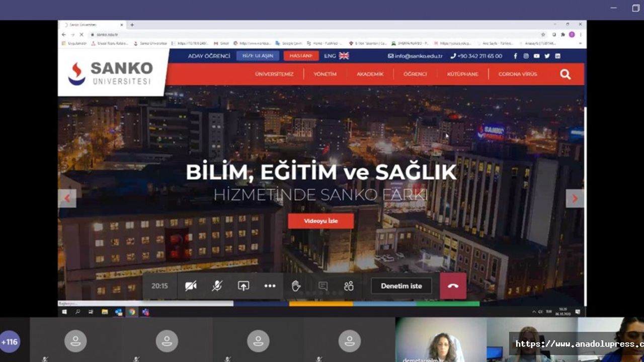Viewport: 644px width, 362px height.
Task: Unmute the microphone in the meeting toolbar
Action: coord(217,286)
